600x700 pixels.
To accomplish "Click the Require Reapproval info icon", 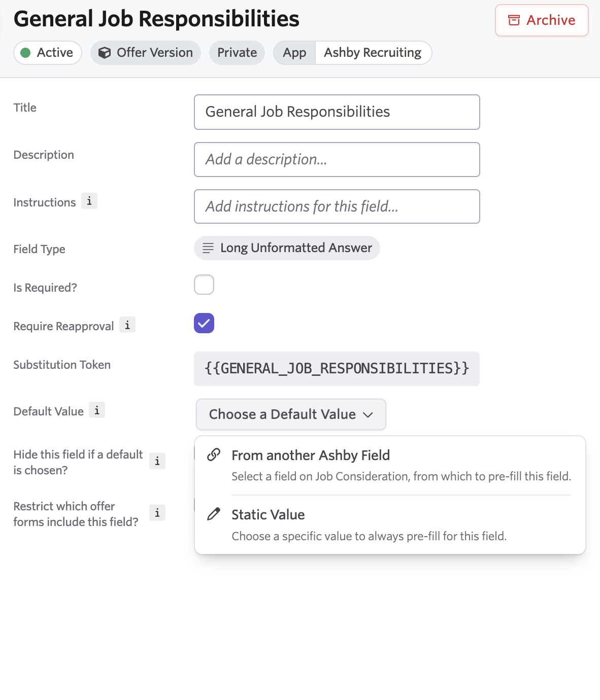I will (x=127, y=325).
